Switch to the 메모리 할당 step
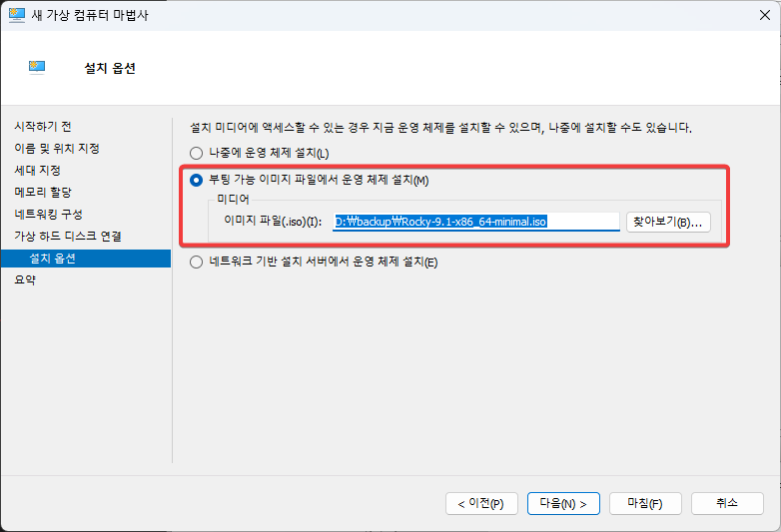781x532 pixels. tap(43, 192)
